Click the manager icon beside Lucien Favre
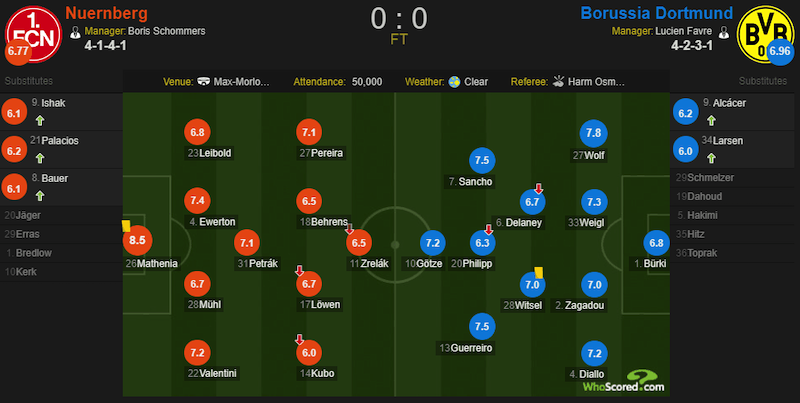800x403 pixels. point(723,32)
